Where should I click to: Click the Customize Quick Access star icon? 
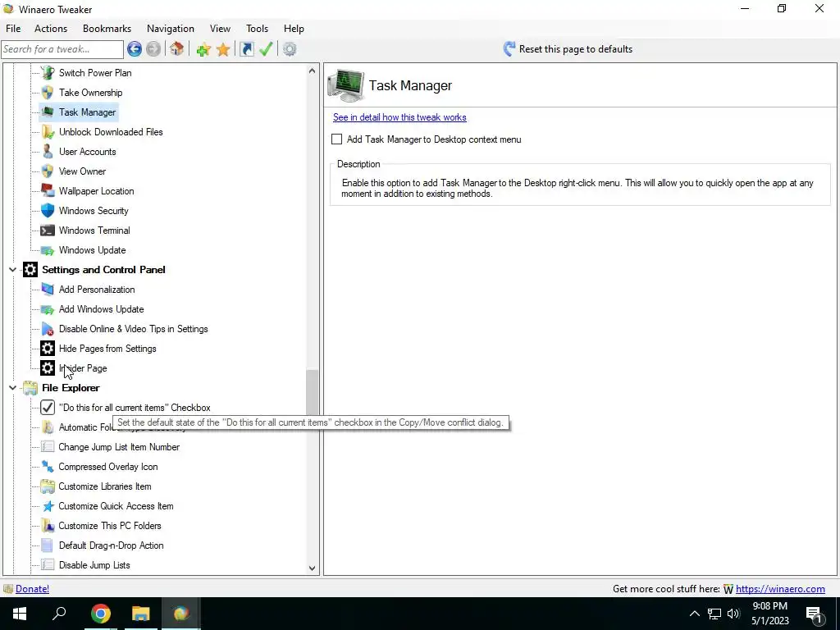click(48, 506)
